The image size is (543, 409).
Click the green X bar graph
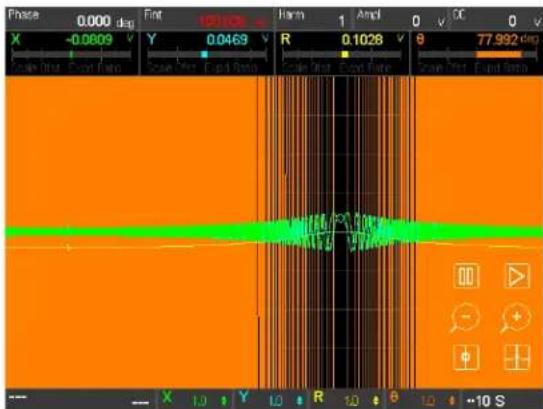click(72, 54)
